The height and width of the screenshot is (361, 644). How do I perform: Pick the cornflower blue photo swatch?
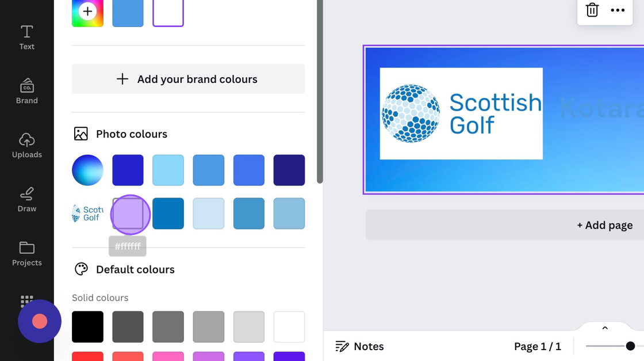[x=248, y=170]
